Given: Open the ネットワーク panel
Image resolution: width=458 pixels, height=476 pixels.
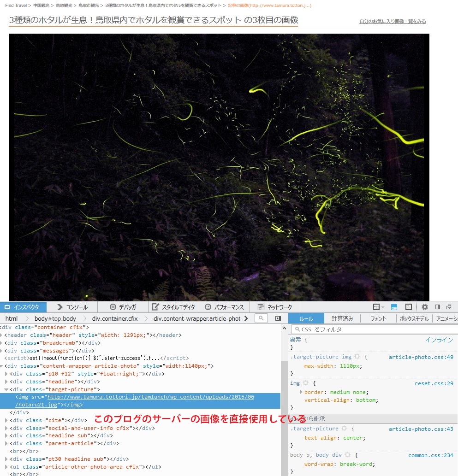Looking at the screenshot, I should [x=275, y=307].
